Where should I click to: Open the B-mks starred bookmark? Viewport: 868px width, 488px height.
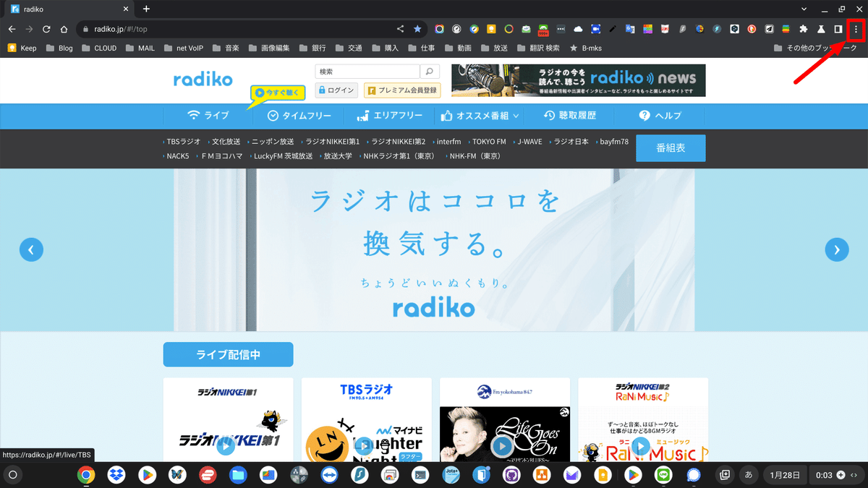[x=586, y=48]
